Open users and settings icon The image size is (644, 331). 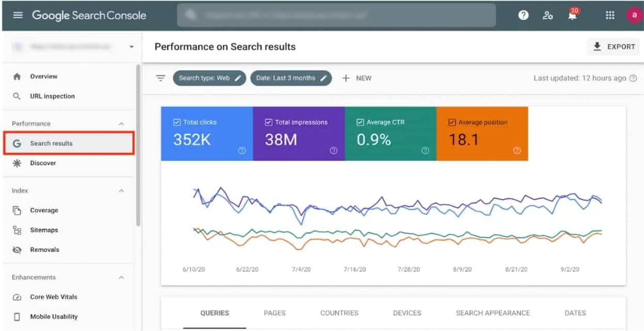click(x=548, y=15)
